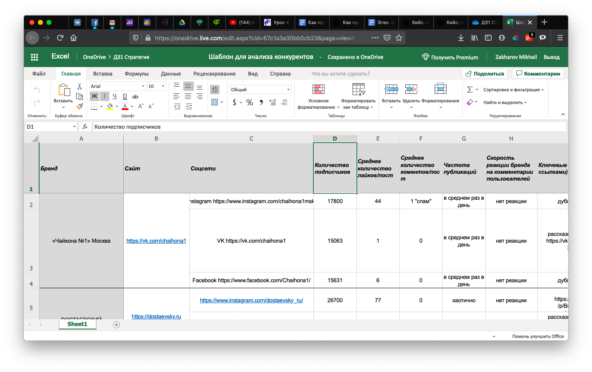This screenshot has width=592, height=372.
Task: Click the Clear eraser icon
Action: (470, 102)
